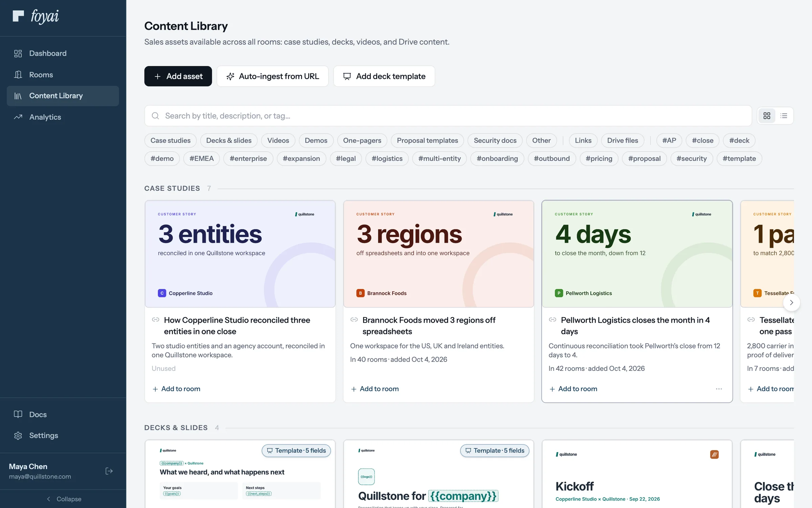Open the Dashboard page
Screen dimensions: 812x508
(63, 54)
